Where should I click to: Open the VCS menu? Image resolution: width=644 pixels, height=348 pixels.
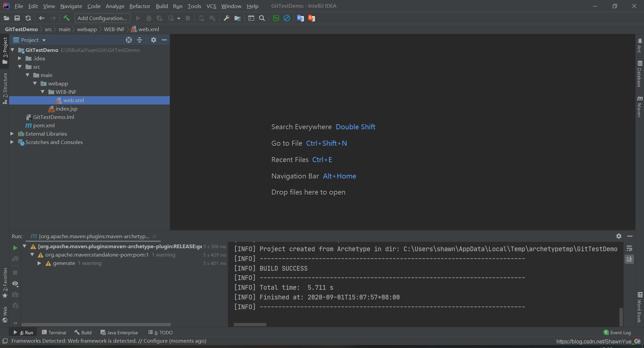pos(211,6)
